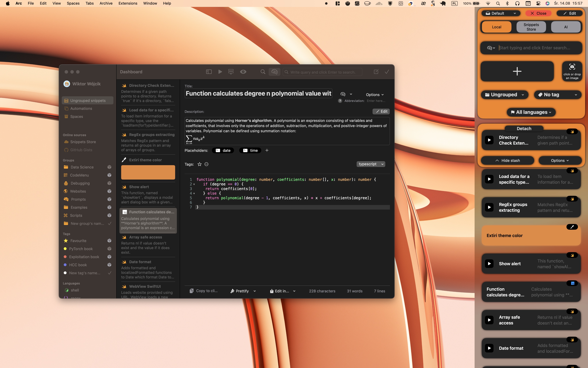Open the Ungrouped group dropdown

click(504, 95)
